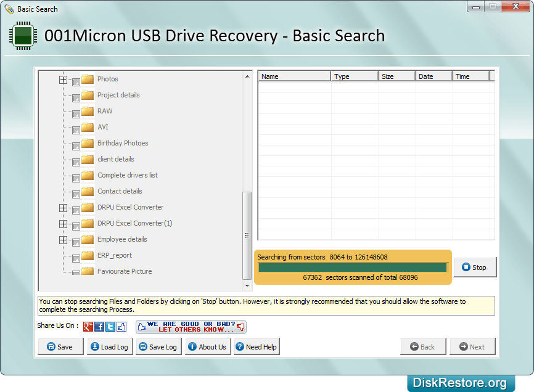The height and width of the screenshot is (392, 534).
Task: Tick the RAW folder checkbox
Action: pyautogui.click(x=76, y=115)
